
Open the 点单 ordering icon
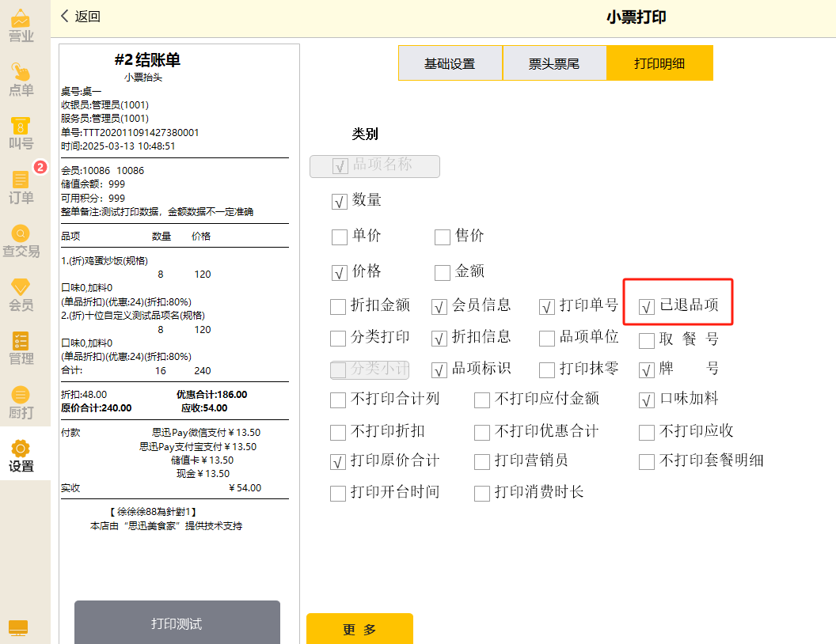[21, 80]
